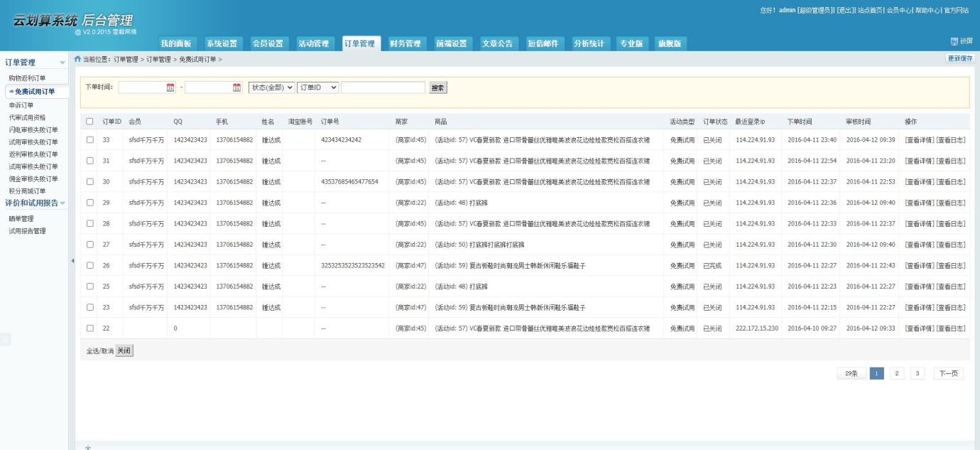980x450 pixels.
Task: Go to page 2 of results
Action: point(897,373)
